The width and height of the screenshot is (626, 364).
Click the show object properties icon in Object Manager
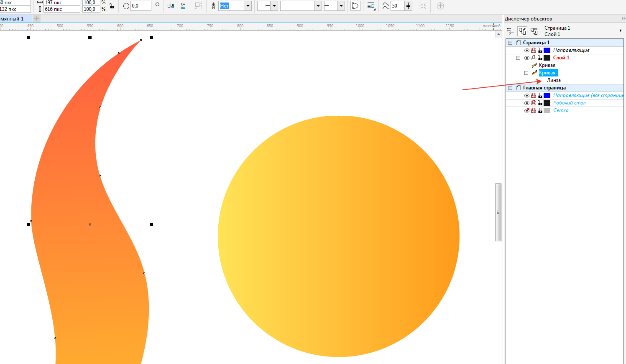(x=510, y=31)
